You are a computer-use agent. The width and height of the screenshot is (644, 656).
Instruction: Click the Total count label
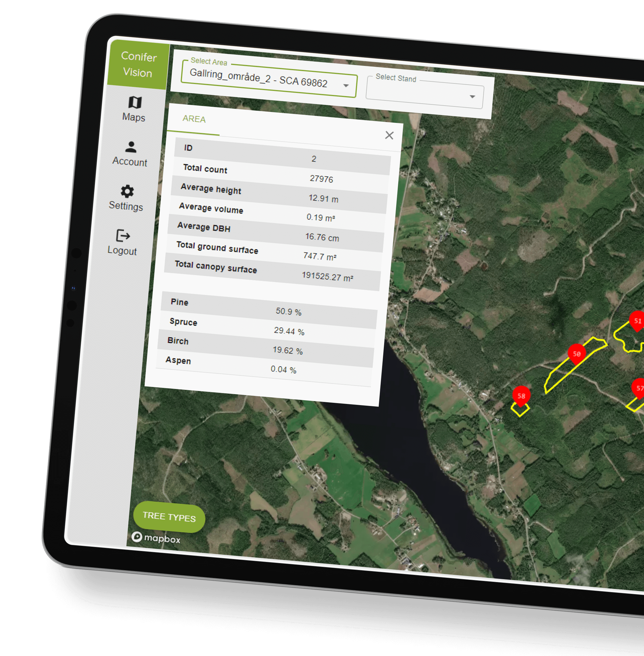click(205, 168)
